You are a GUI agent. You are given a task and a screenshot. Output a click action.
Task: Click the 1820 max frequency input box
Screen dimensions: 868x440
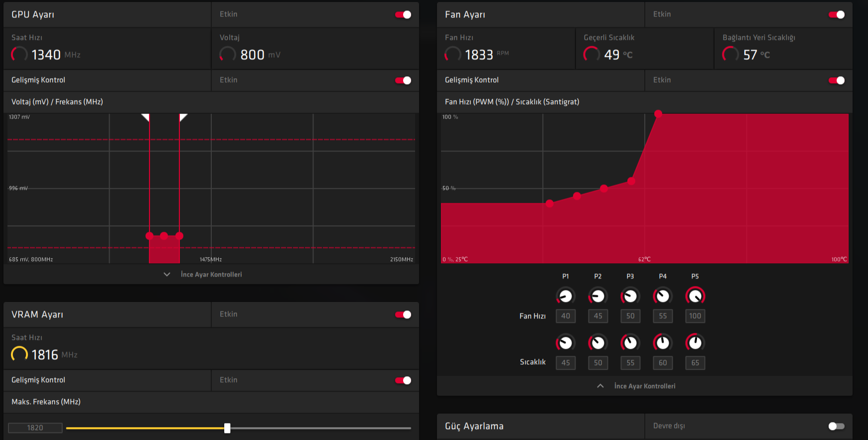coord(35,428)
